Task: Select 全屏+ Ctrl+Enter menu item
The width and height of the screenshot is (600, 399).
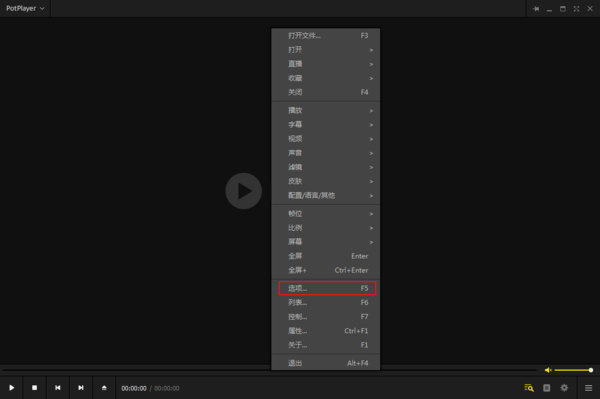Action: pos(326,270)
